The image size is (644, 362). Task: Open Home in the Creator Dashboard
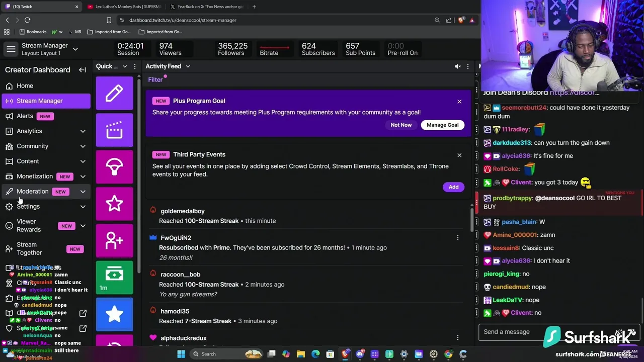click(46, 86)
